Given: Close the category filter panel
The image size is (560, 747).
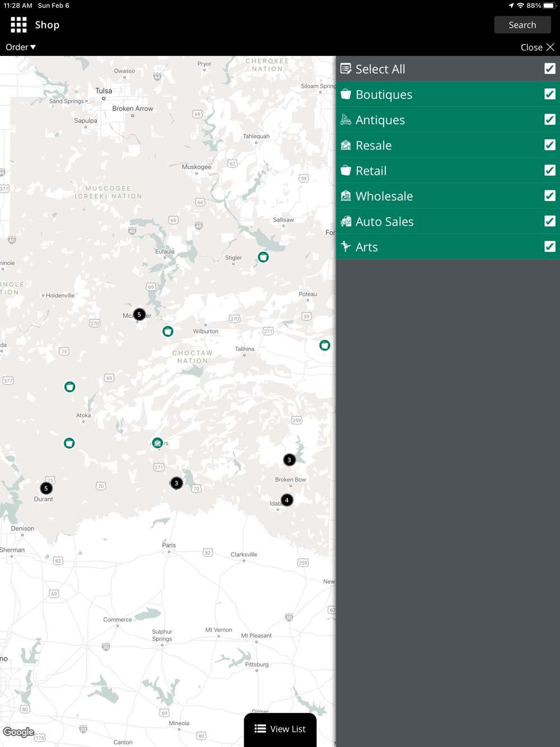Looking at the screenshot, I should (x=537, y=47).
